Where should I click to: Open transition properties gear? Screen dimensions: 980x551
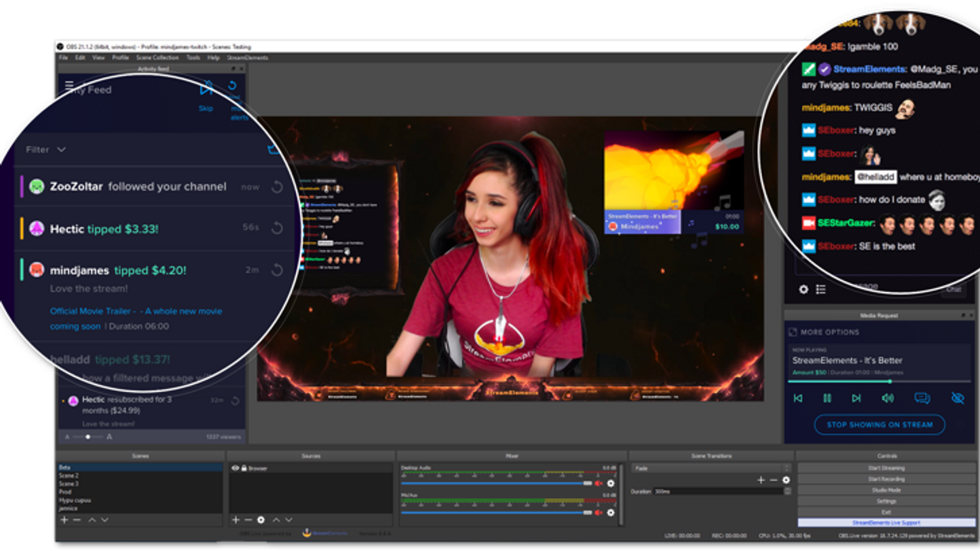pos(786,480)
